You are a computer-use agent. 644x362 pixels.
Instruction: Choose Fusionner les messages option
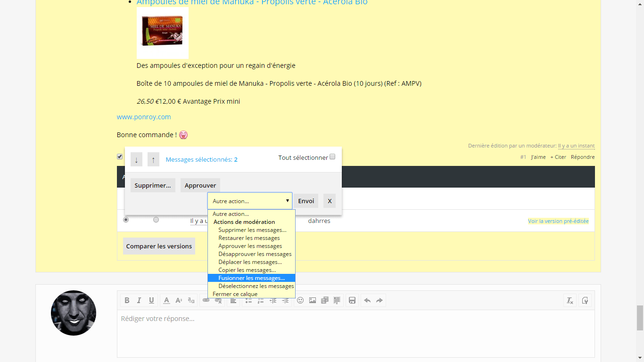click(x=251, y=278)
